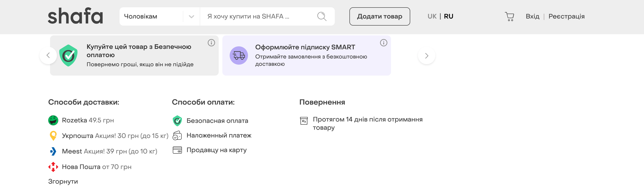This screenshot has width=644, height=190.
Task: Show info about Безпечна оплата banner
Action: [x=211, y=43]
